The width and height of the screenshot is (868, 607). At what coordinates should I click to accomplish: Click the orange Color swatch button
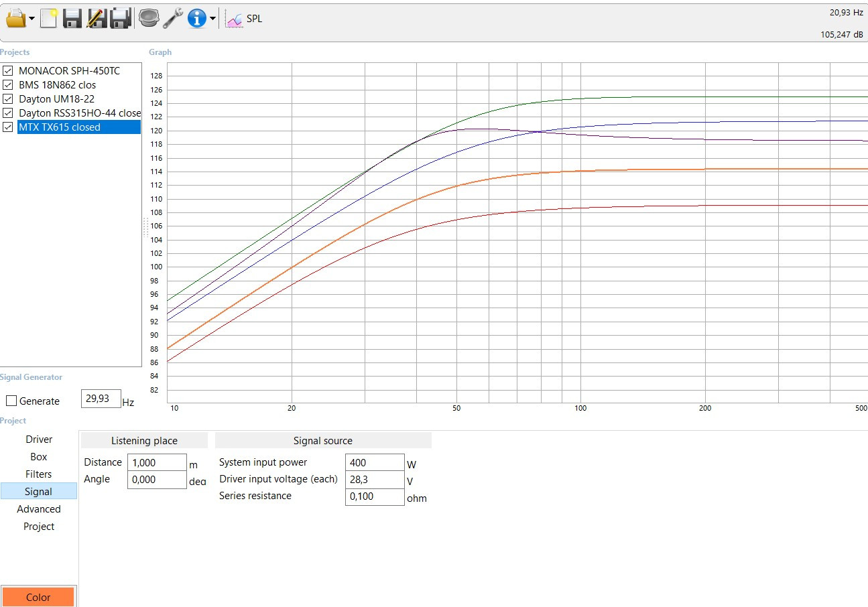coord(38,597)
